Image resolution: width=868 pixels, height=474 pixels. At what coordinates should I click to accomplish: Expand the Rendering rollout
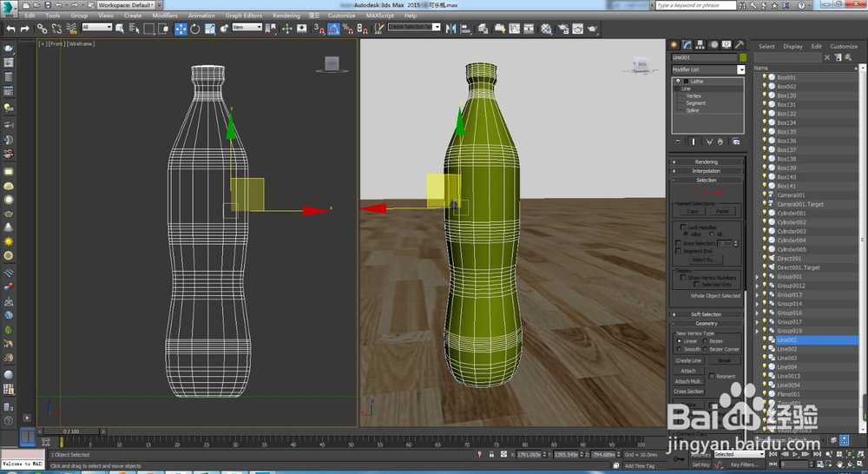pyautogui.click(x=707, y=161)
